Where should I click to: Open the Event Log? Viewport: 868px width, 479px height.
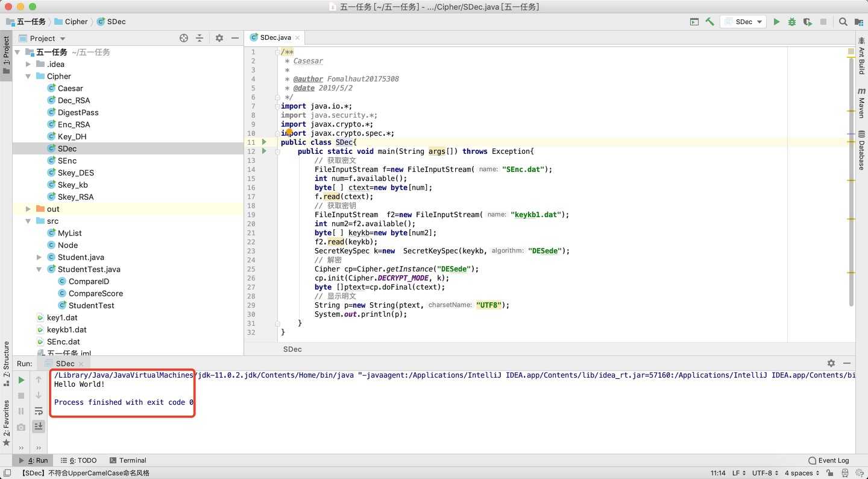point(828,460)
